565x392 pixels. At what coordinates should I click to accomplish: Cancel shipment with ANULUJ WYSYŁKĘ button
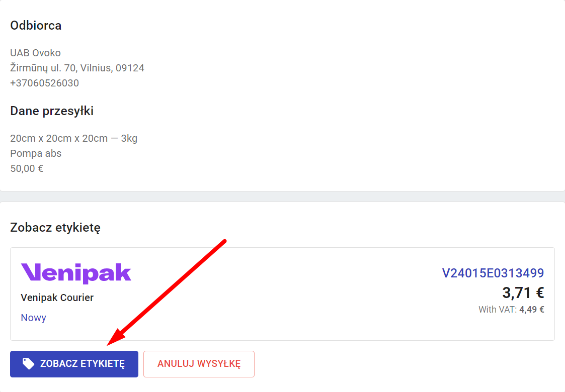[199, 364]
